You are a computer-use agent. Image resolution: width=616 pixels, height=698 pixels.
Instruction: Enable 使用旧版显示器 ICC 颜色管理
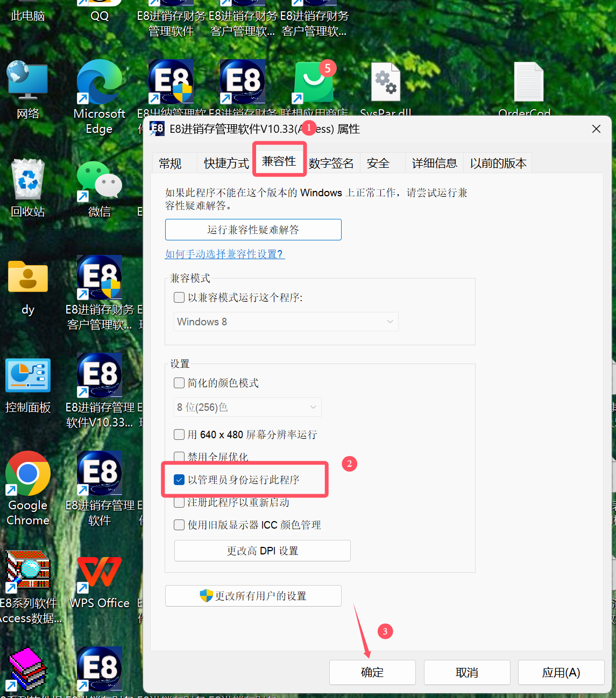pyautogui.click(x=179, y=525)
